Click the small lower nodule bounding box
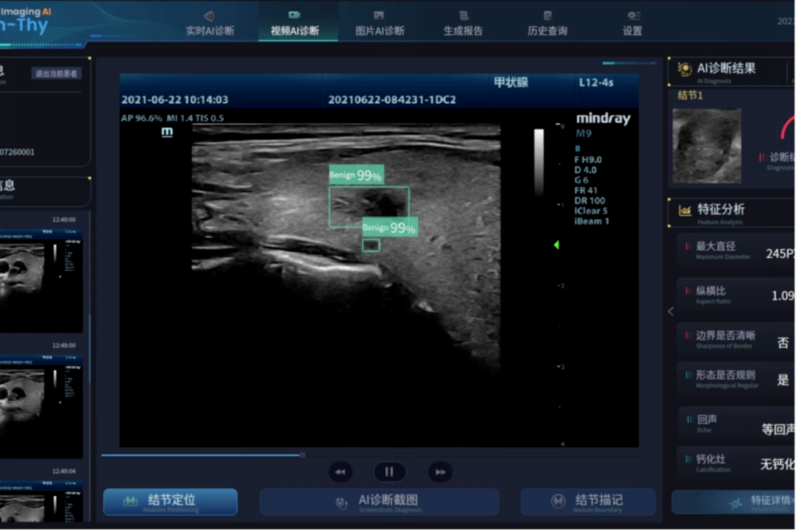Viewport: 796px width, 532px height. click(x=371, y=245)
